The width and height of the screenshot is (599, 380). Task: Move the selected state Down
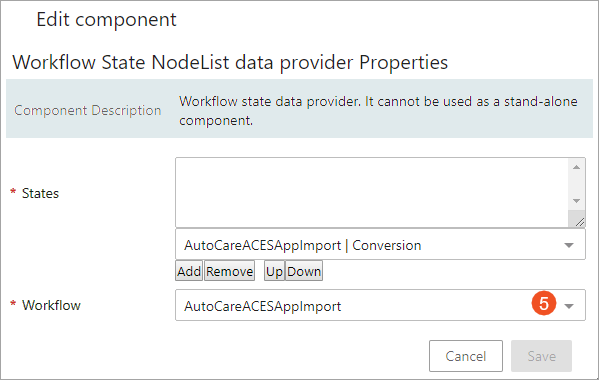coord(304,271)
